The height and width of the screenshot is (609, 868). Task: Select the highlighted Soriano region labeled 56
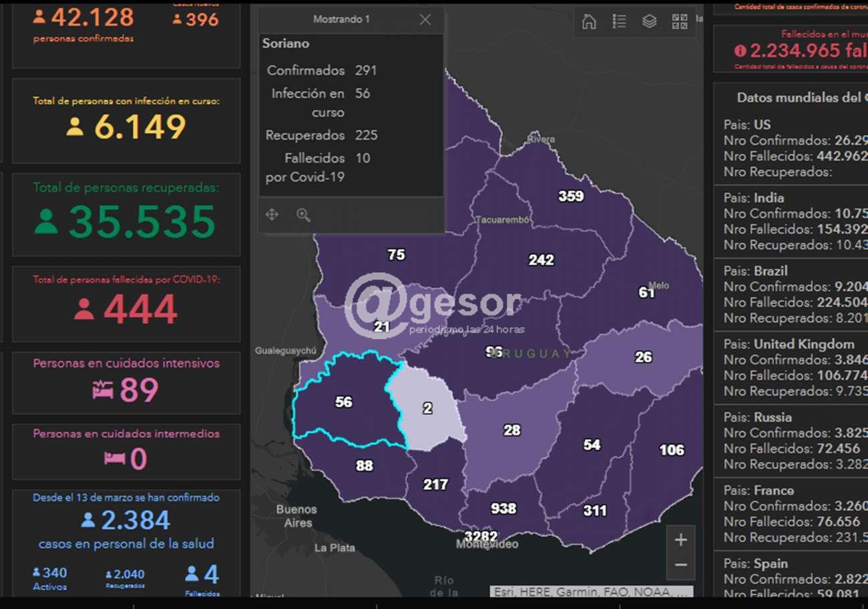tap(344, 402)
